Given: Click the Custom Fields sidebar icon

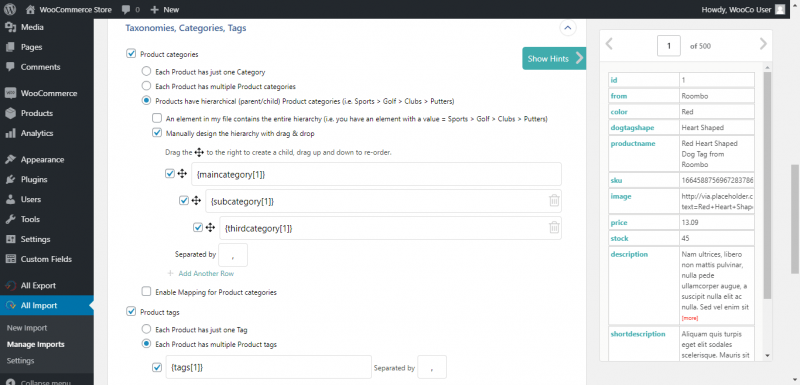Looking at the screenshot, I should pos(10,259).
